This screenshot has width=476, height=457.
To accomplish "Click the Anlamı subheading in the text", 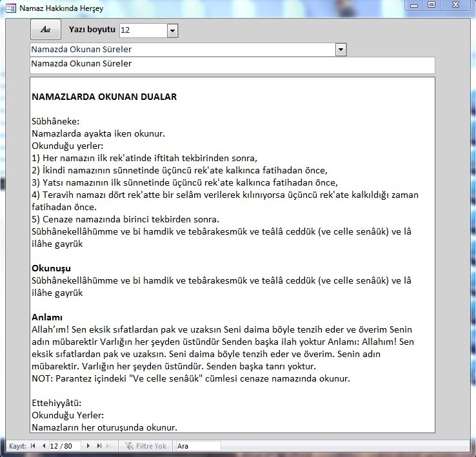I will click(47, 317).
